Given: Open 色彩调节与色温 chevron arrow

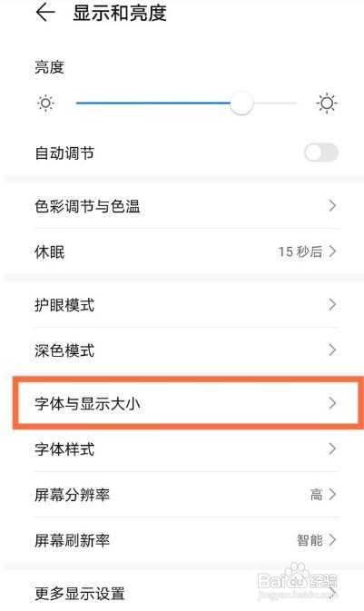Looking at the screenshot, I should (332, 206).
